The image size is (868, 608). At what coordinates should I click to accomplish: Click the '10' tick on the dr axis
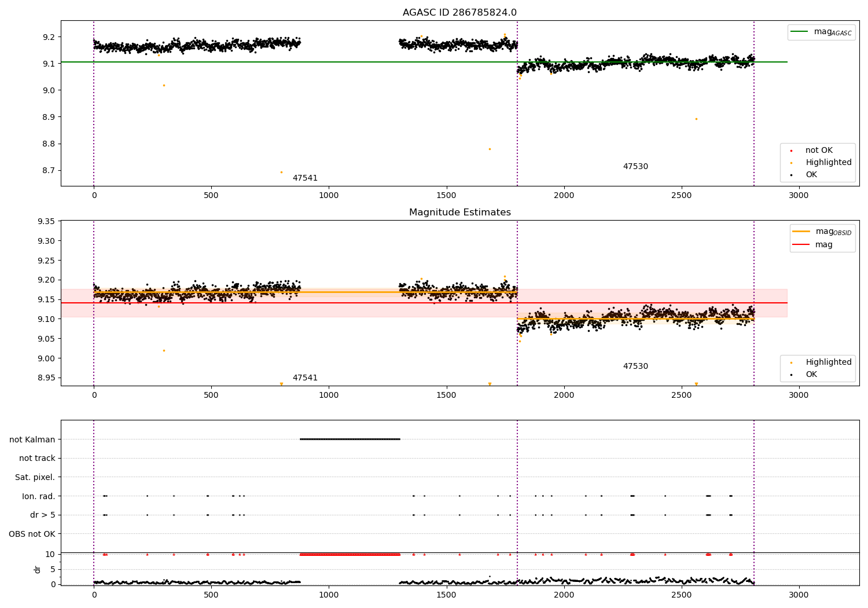50,554
